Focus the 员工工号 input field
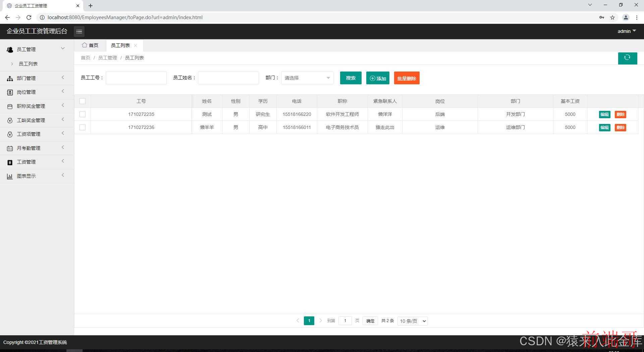644x352 pixels. pyautogui.click(x=136, y=78)
